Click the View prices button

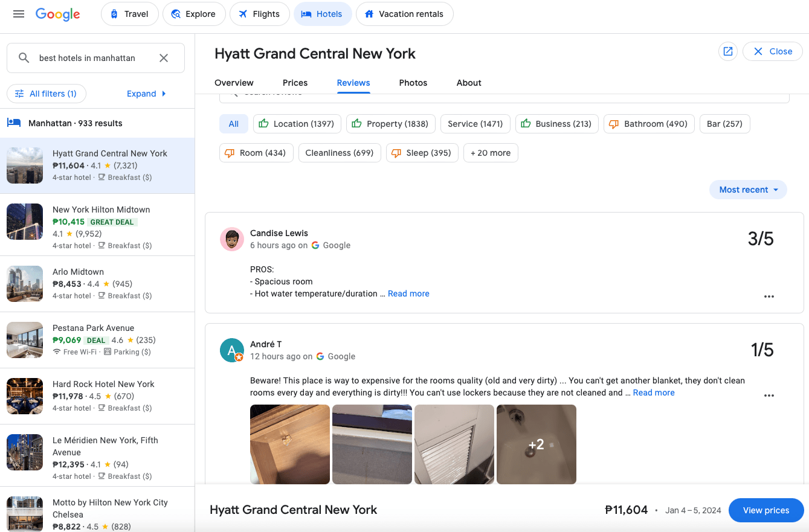766,510
